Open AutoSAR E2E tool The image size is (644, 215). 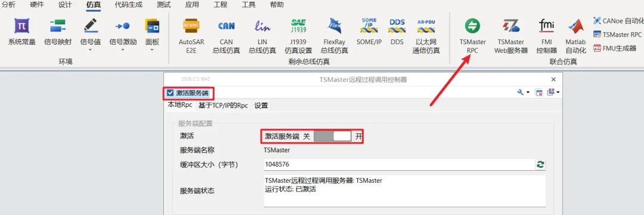coord(191,36)
